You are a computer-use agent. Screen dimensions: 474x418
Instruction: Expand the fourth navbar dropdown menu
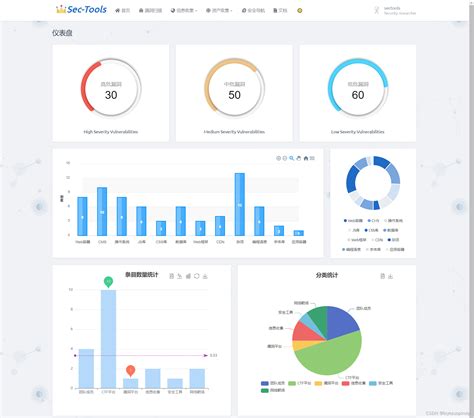coord(219,11)
